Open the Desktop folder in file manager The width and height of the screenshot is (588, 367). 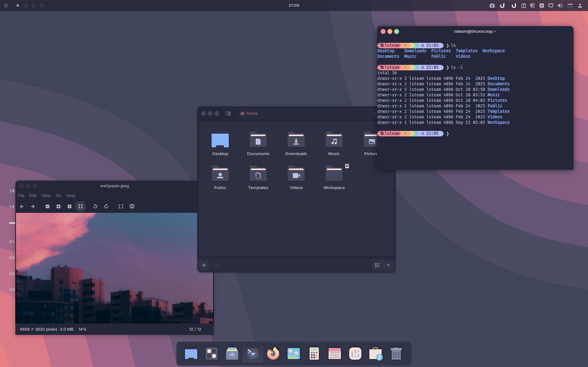[220, 144]
